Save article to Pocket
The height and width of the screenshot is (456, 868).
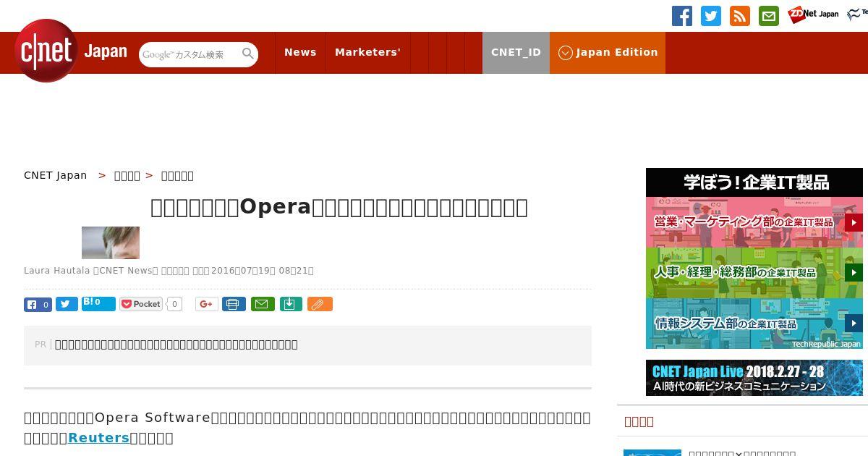pos(141,304)
